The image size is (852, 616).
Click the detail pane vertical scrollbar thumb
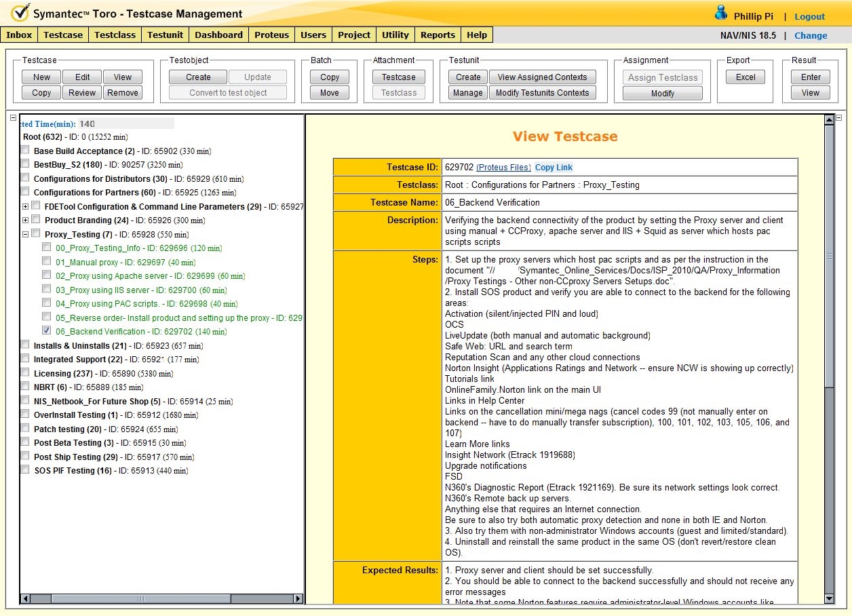(828, 256)
